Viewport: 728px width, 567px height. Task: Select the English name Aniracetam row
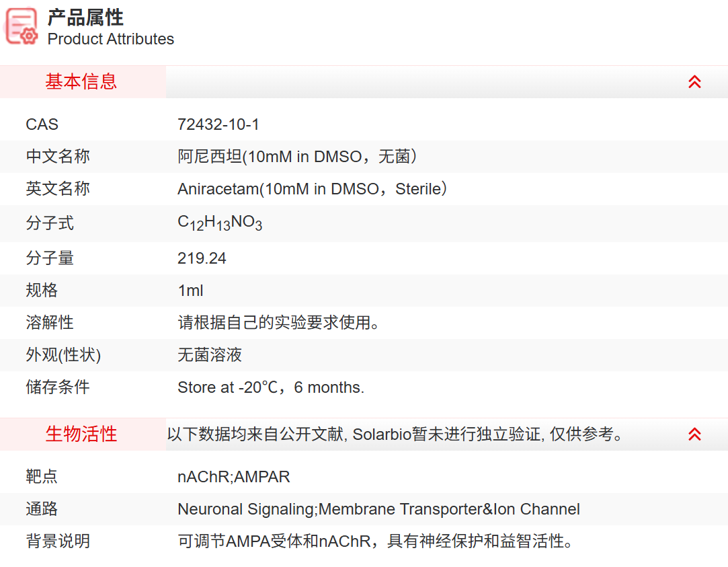click(311, 189)
